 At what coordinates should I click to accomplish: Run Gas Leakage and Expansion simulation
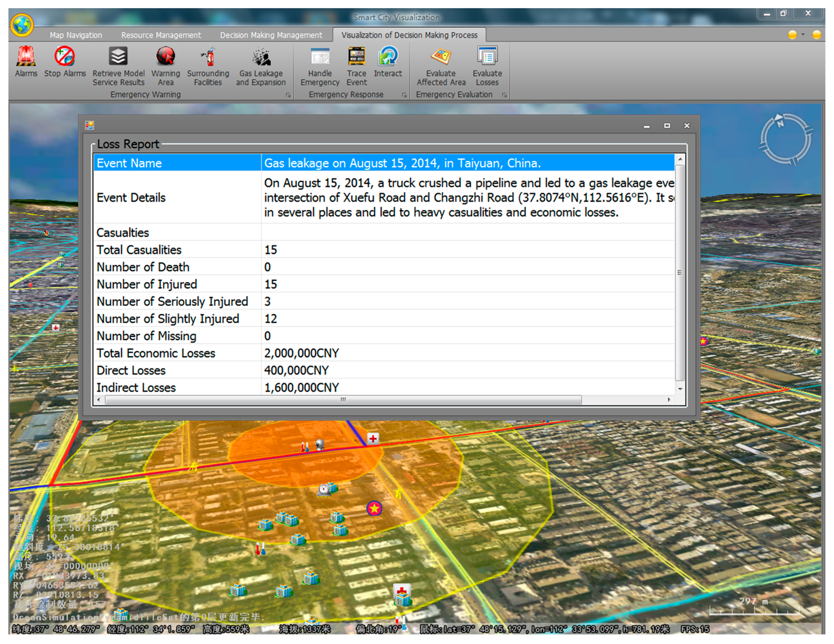coord(261,56)
